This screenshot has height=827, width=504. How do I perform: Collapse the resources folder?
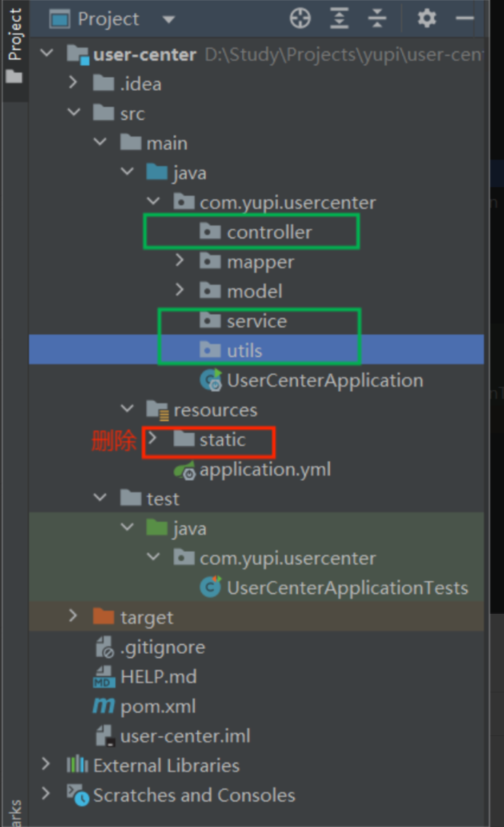127,410
